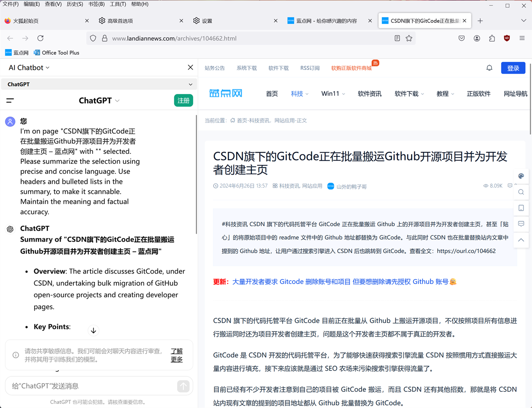Open Firefox account icon
The height and width of the screenshot is (408, 532).
[477, 38]
